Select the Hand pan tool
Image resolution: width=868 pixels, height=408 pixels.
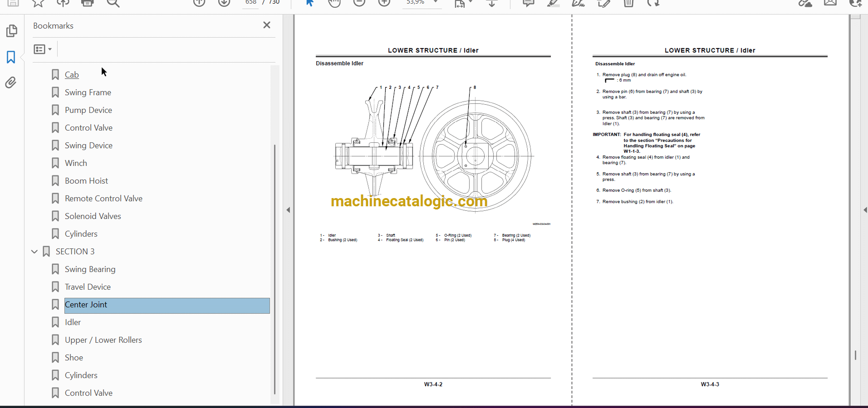334,3
